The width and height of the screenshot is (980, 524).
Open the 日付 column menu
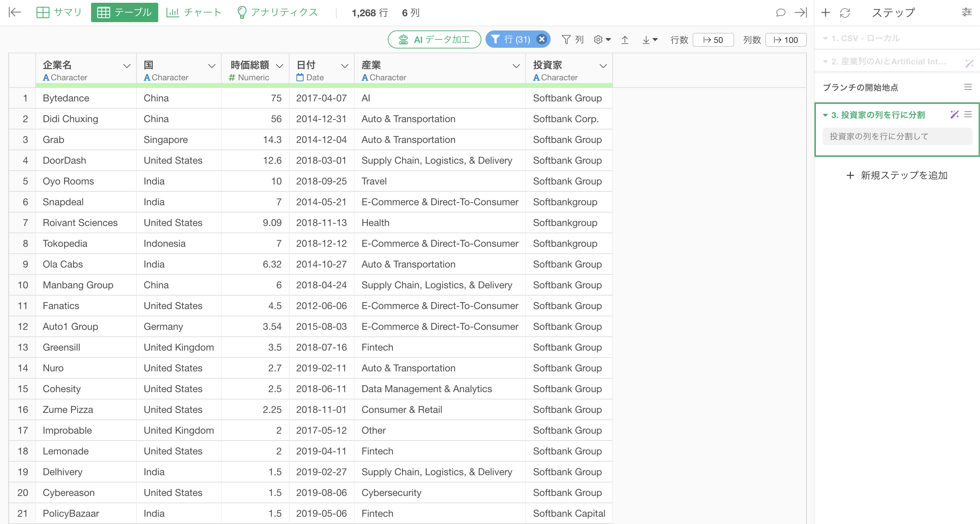point(345,66)
